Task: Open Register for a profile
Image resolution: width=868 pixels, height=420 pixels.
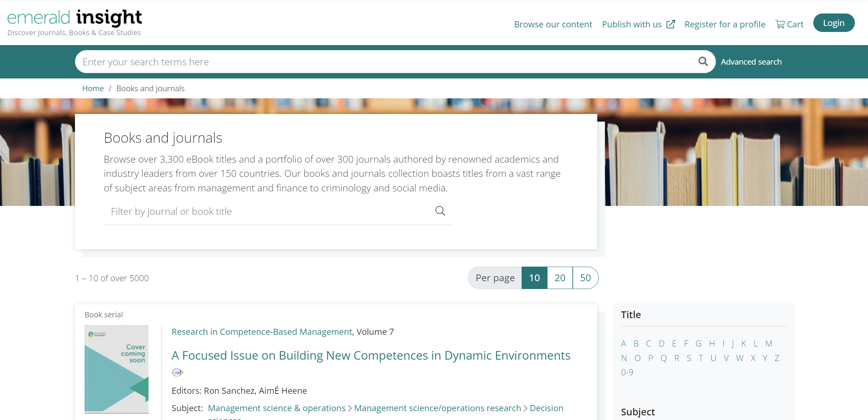Action: click(x=725, y=24)
